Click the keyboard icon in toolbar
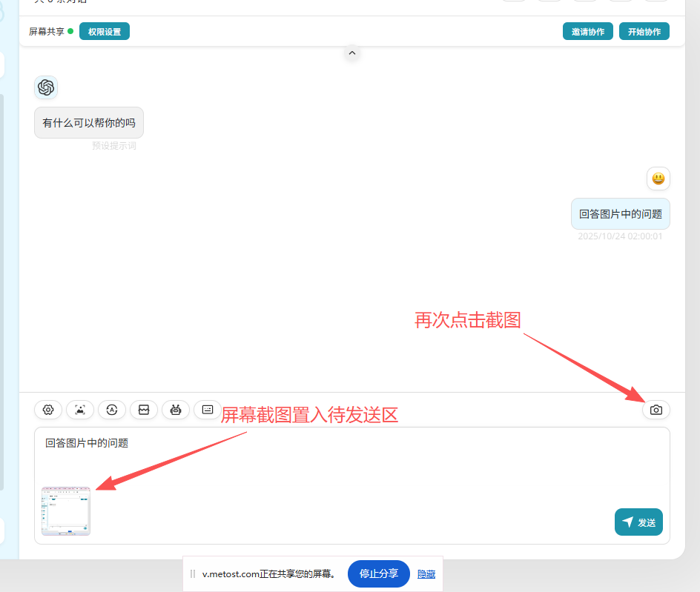This screenshot has height=592, width=700. tap(208, 410)
